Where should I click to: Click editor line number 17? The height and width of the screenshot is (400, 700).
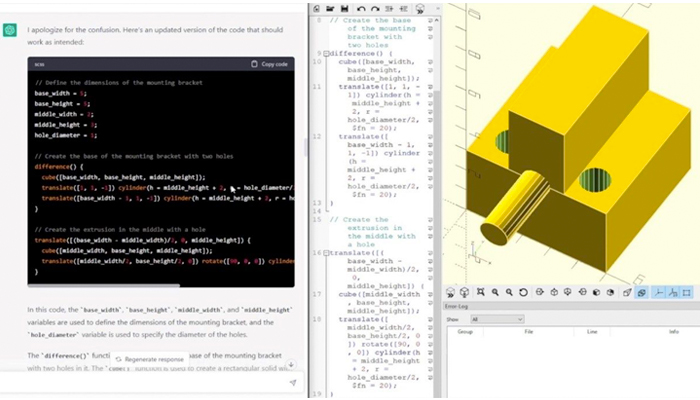317,295
